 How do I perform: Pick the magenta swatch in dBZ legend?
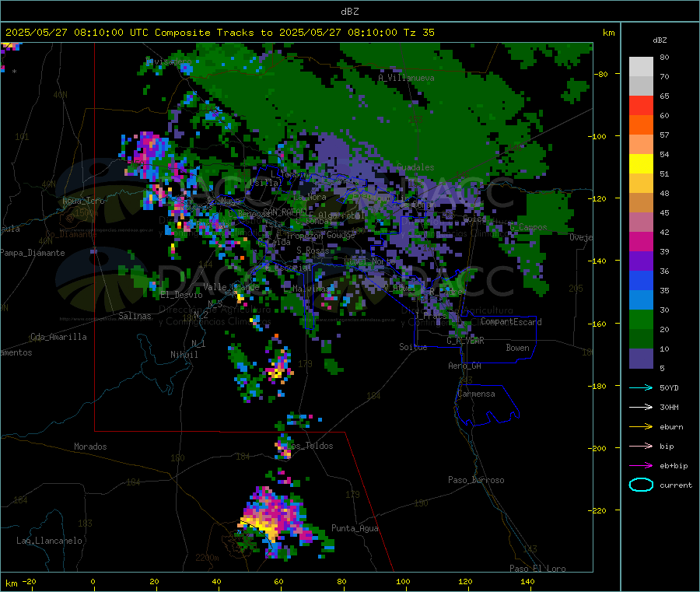641,241
